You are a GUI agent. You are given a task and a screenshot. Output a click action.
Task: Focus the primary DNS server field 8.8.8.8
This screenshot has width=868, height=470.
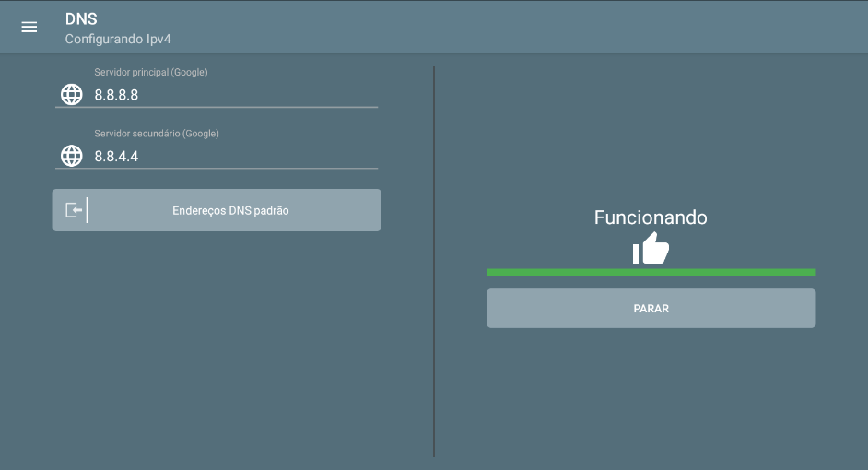(x=230, y=94)
